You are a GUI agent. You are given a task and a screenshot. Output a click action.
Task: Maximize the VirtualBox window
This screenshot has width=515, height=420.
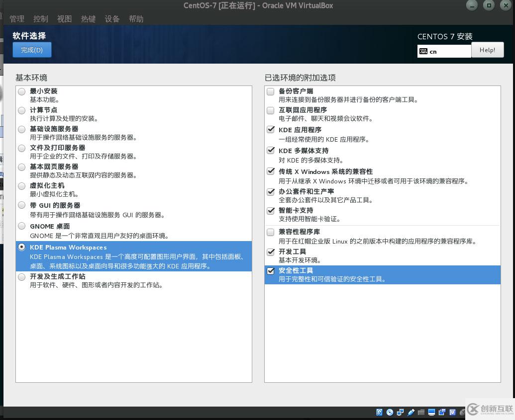(x=489, y=5)
